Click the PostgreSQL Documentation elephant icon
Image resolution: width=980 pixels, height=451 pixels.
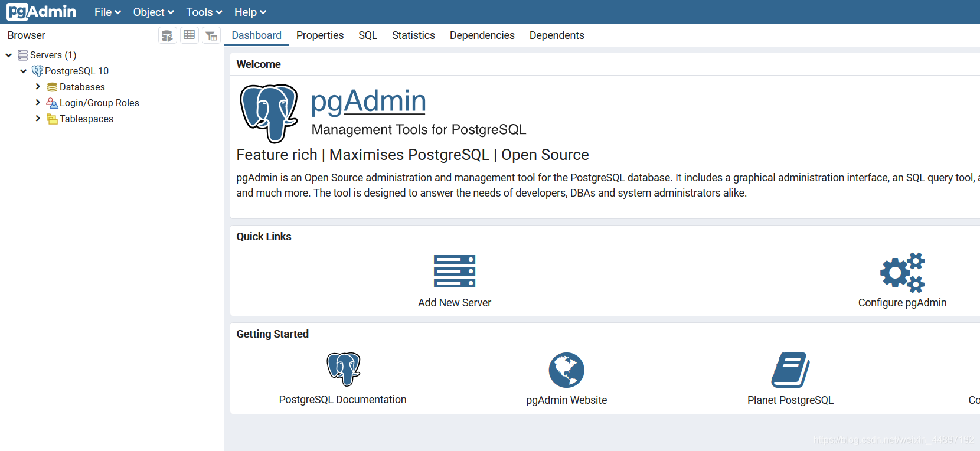[x=344, y=370]
